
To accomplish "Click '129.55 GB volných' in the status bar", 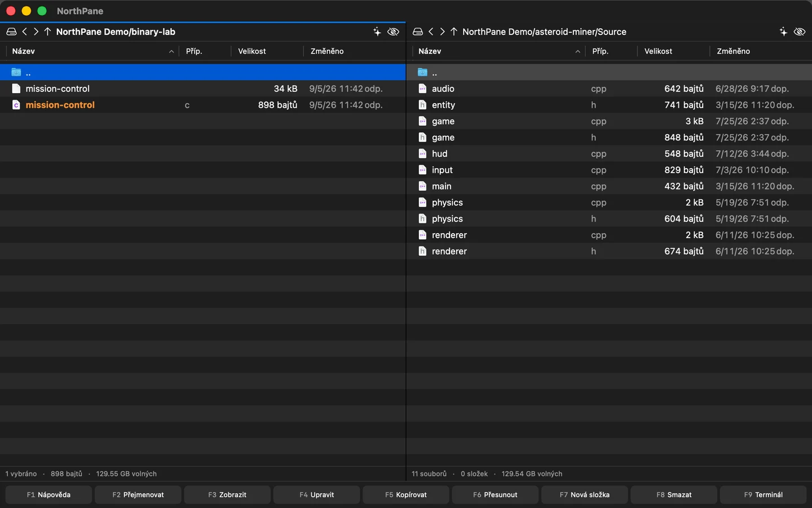I will click(x=126, y=474).
